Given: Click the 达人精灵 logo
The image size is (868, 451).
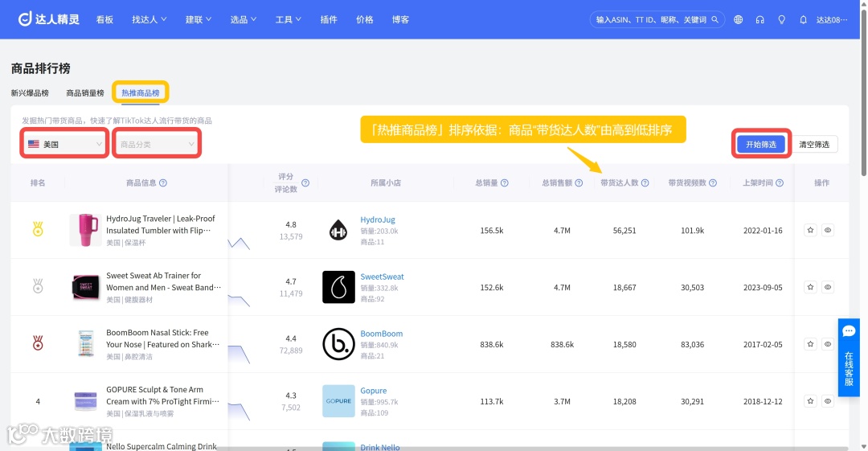Looking at the screenshot, I should click(x=49, y=19).
